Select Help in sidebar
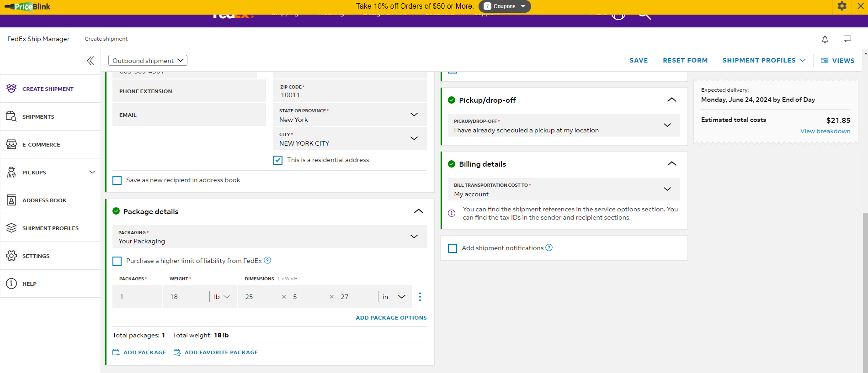Image resolution: width=868 pixels, height=373 pixels. 29,284
